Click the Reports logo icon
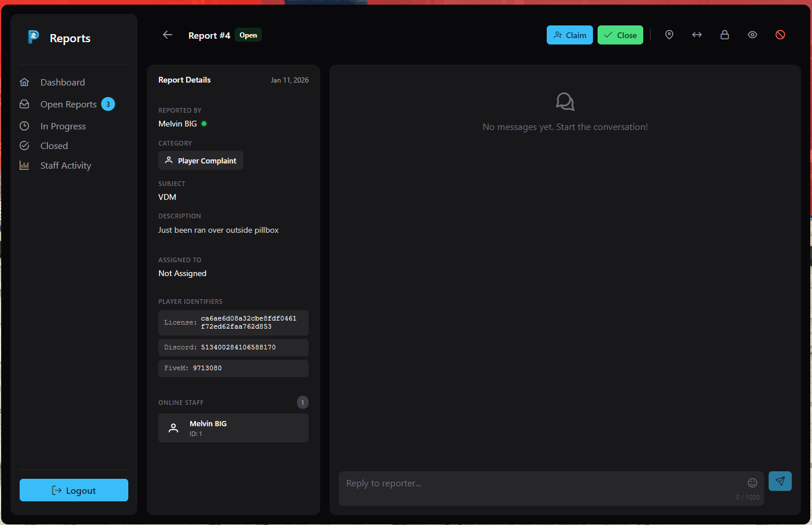The image size is (812, 525). 34,37
